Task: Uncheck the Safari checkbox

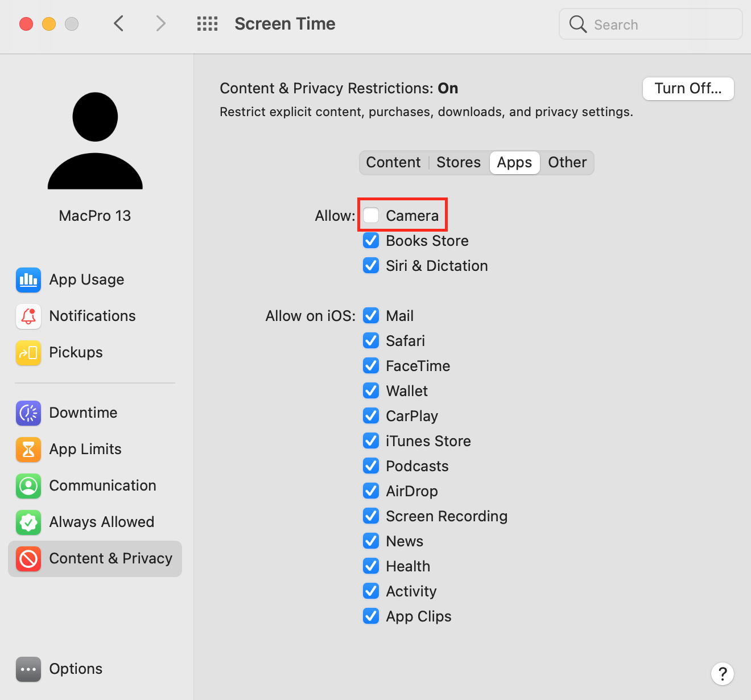Action: click(x=371, y=340)
